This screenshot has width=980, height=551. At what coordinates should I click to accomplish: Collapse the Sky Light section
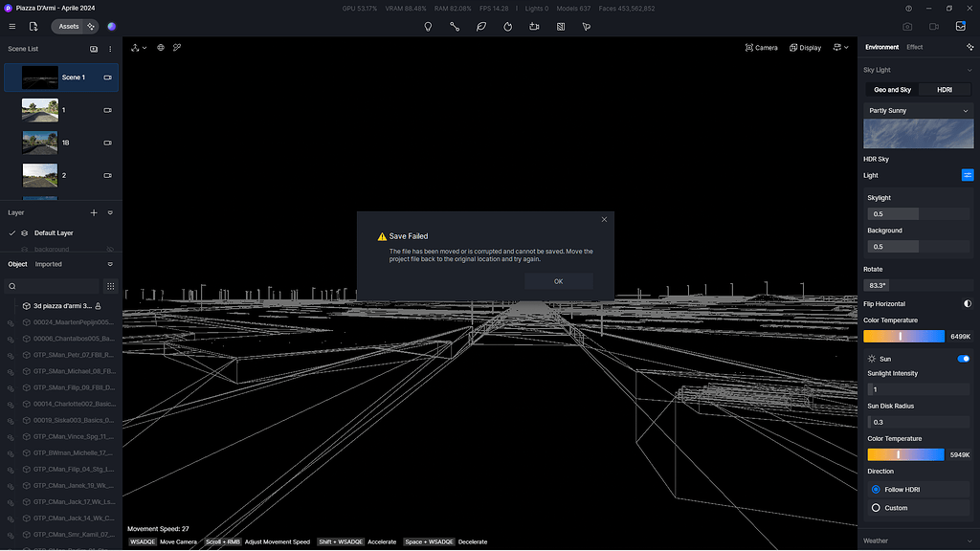tap(968, 70)
